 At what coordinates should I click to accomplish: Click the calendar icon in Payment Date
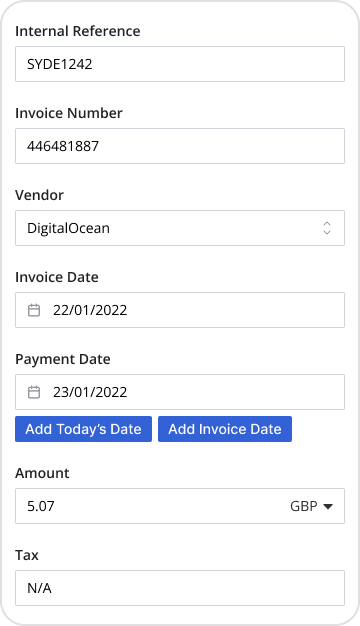point(34,392)
